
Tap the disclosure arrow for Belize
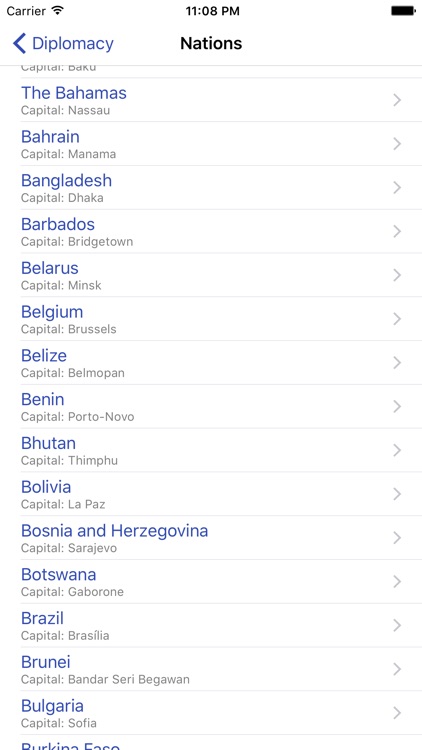point(397,363)
